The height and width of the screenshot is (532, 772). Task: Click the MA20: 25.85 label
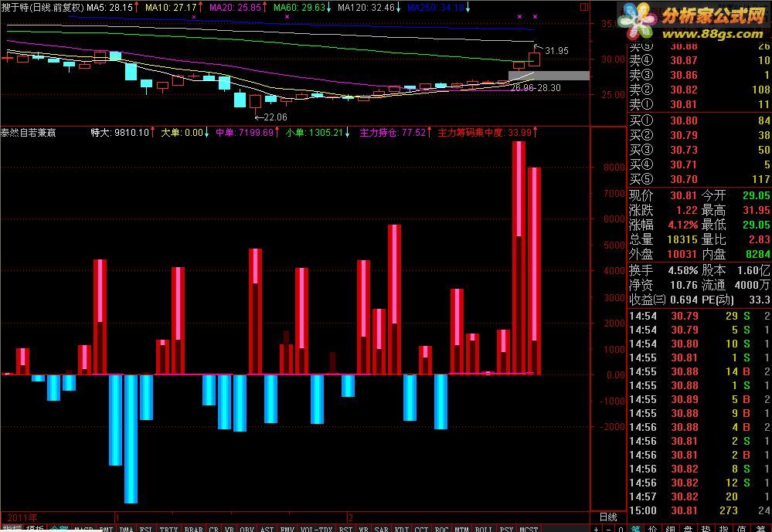[x=236, y=8]
